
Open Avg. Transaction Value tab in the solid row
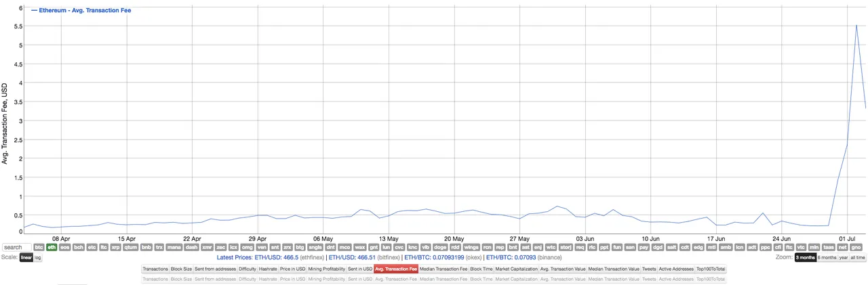tap(563, 269)
